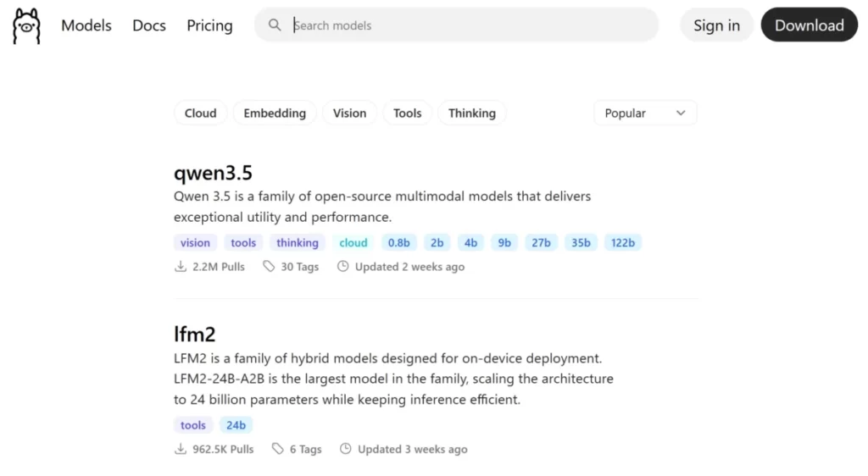Click the clock icon beside Updated 2 weeks ago

coord(343,267)
